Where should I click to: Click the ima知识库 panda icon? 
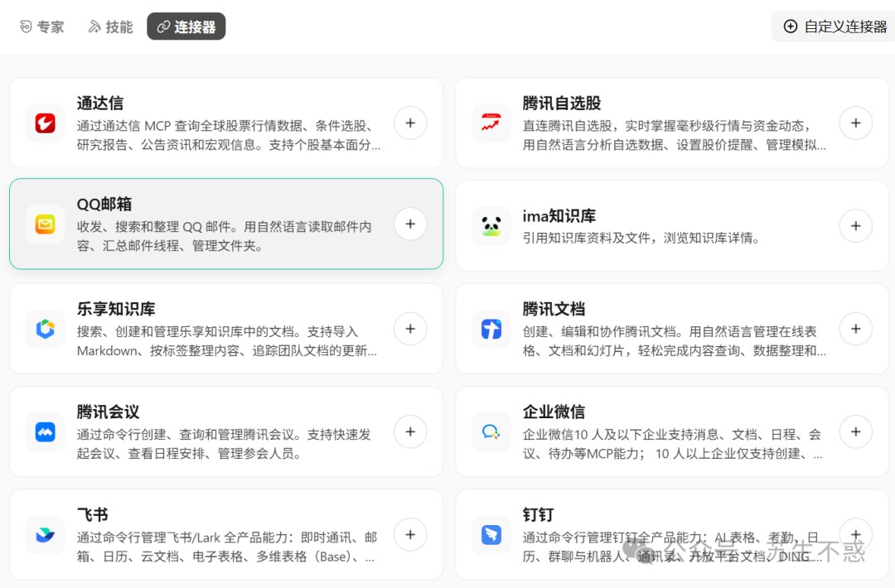click(491, 226)
